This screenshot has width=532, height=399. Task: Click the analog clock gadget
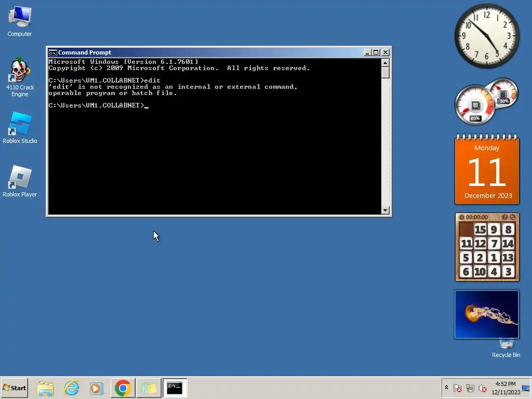click(486, 36)
